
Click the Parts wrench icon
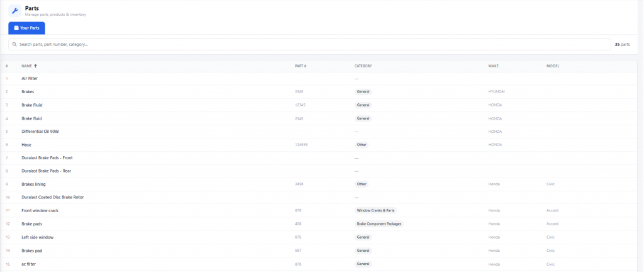coord(14,11)
